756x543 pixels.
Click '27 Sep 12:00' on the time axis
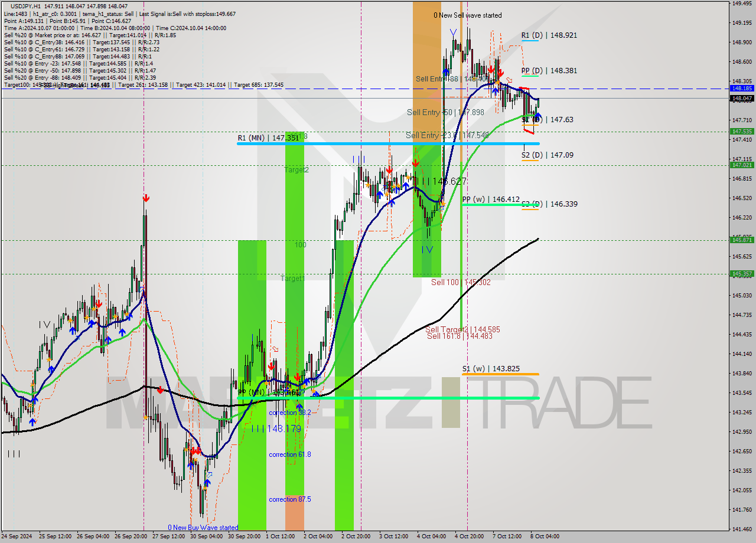[170, 537]
